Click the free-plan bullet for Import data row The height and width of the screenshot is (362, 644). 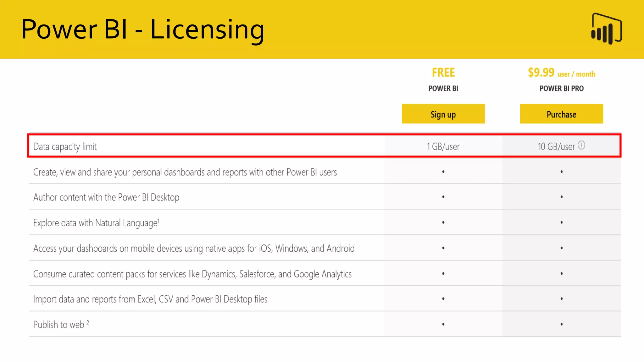point(443,299)
